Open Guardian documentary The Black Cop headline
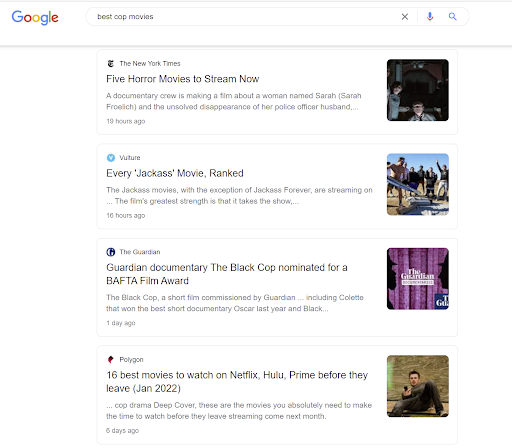 (227, 274)
